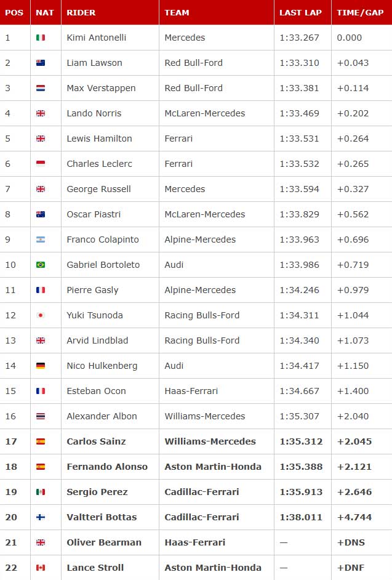
Task: Click the POS column header
Action: 15,12
